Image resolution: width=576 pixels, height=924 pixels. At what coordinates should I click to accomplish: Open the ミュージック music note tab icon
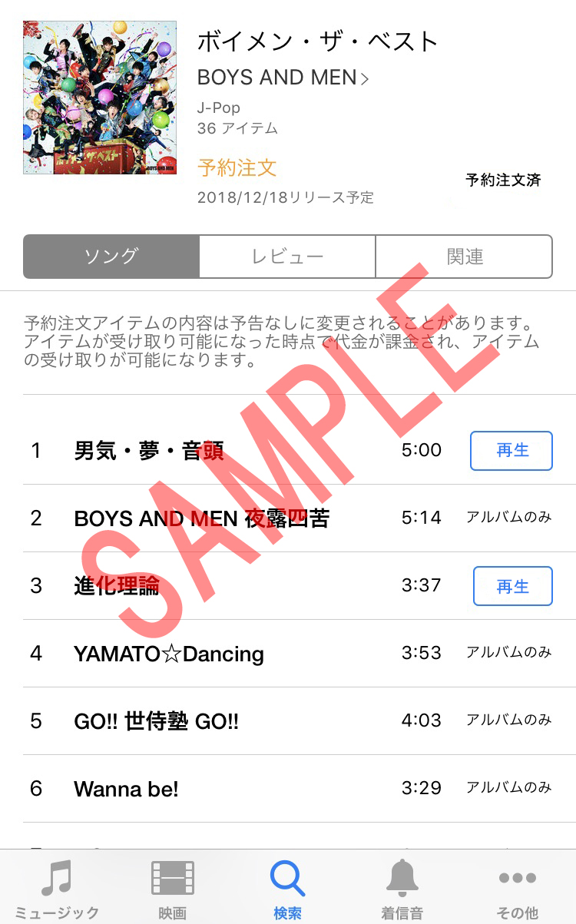pyautogui.click(x=57, y=877)
